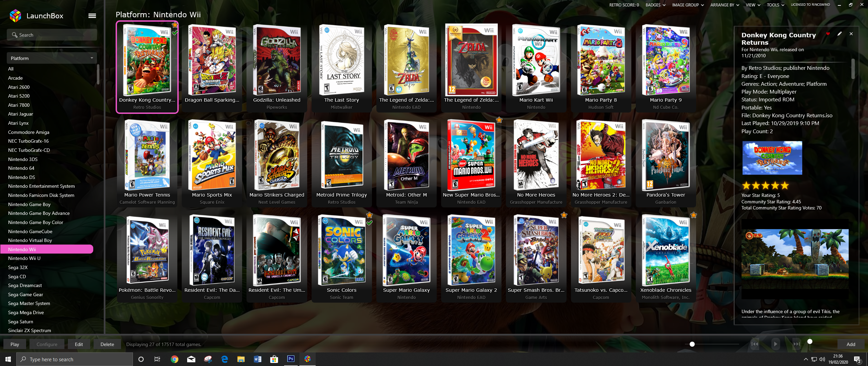Click the platform list scrollbar
868x366 pixels.
pyautogui.click(x=98, y=75)
